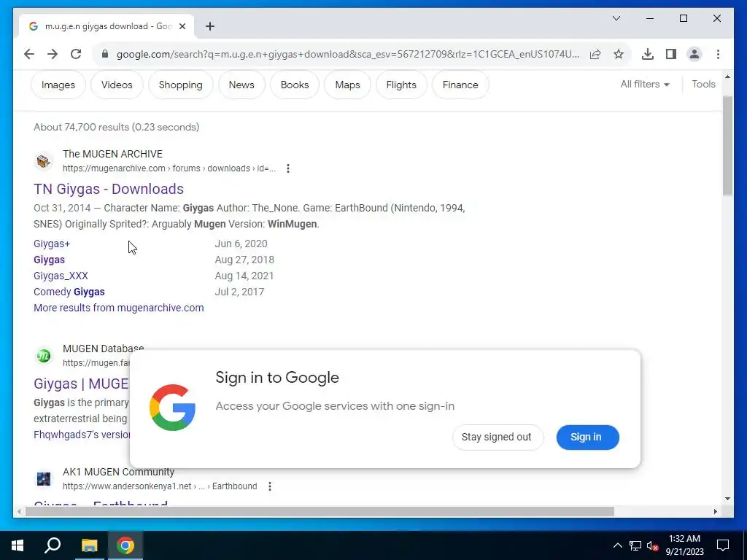Open the tab search chevron
Viewport: 747px width, 560px height.
pos(616,18)
